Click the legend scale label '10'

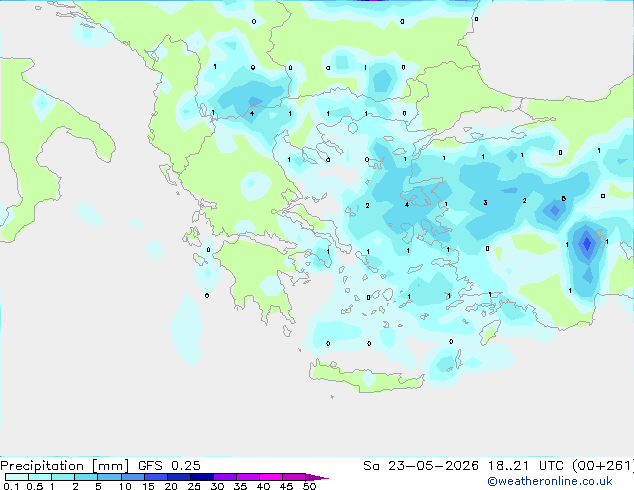coord(125,486)
